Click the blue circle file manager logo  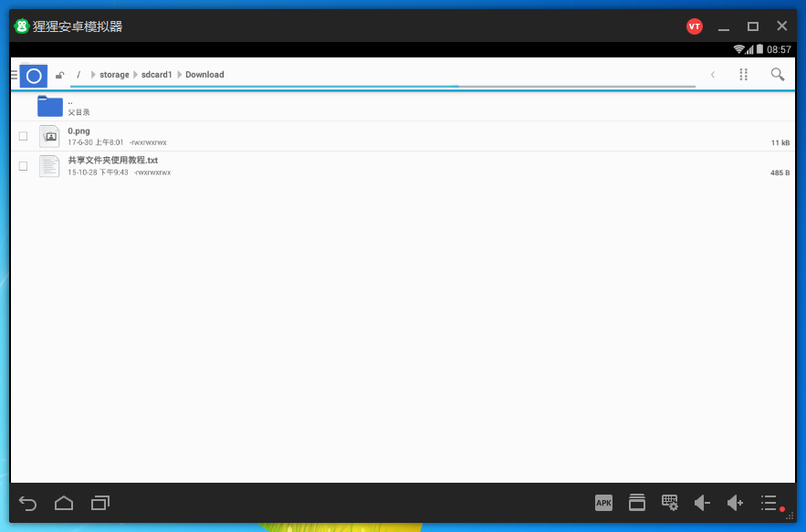click(x=34, y=76)
